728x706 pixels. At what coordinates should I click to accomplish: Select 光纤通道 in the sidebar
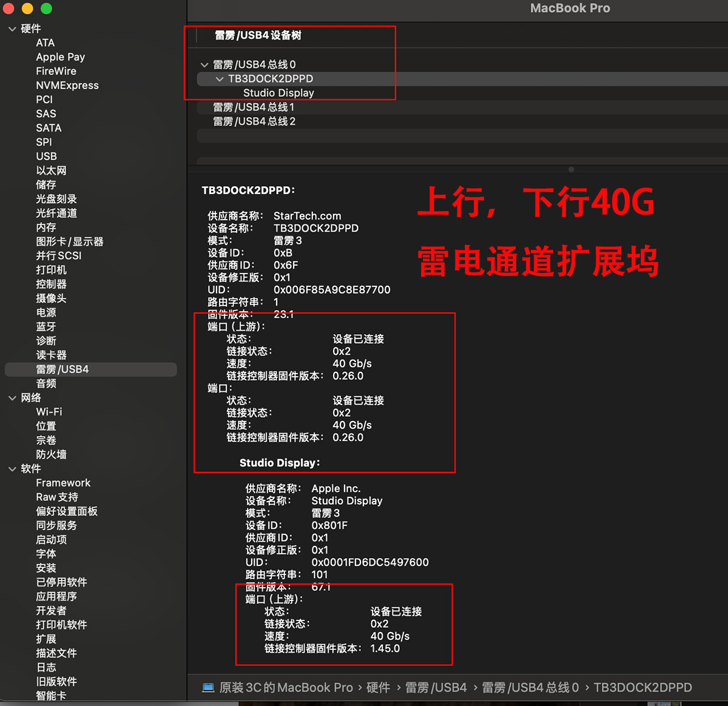point(56,213)
